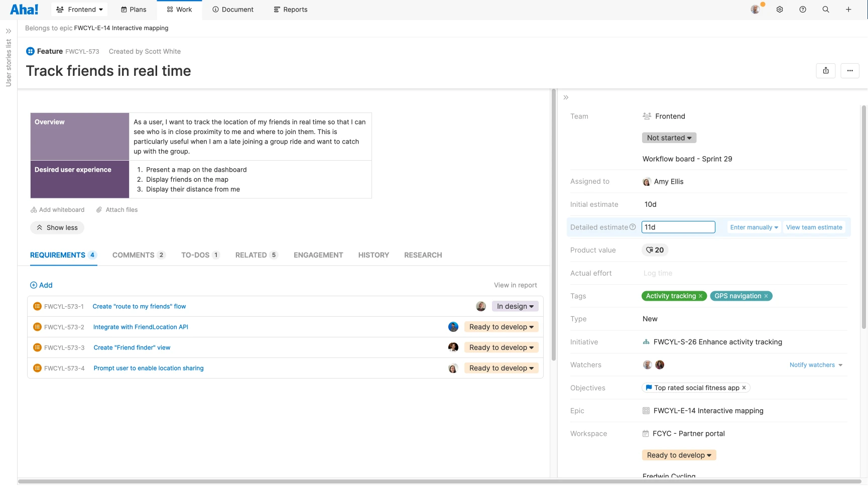868x490 pixels.
Task: Remove the Top rated social fitness app objective
Action: [744, 388]
